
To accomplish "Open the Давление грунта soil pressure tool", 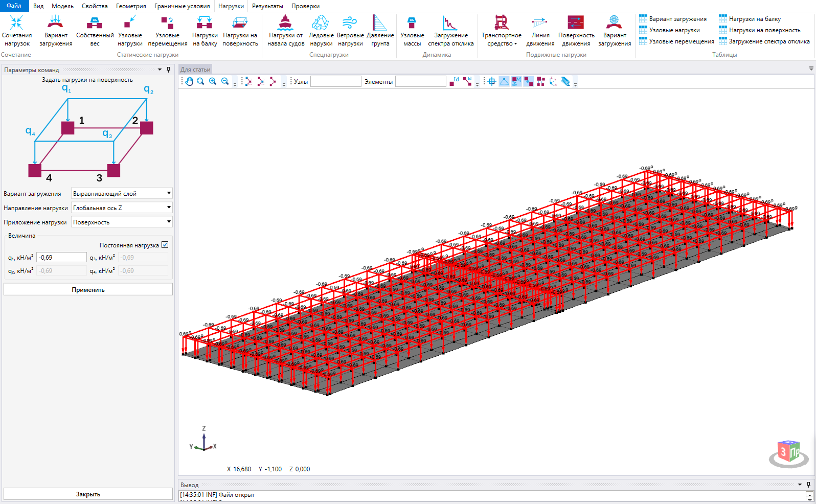I will tap(380, 31).
